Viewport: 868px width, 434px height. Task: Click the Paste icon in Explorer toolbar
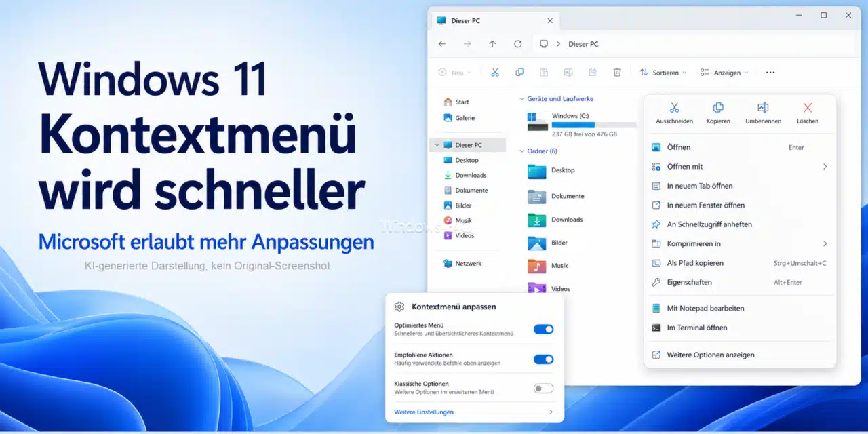tap(544, 72)
